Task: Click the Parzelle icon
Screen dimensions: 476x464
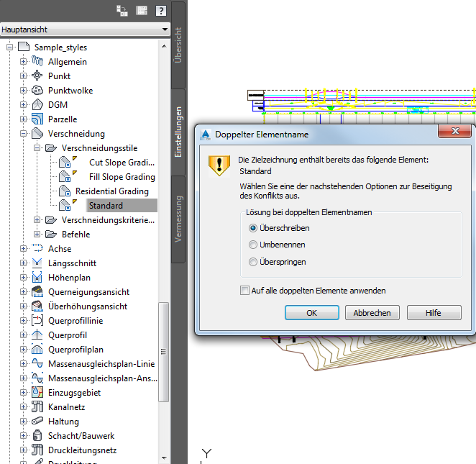Action: tap(37, 119)
